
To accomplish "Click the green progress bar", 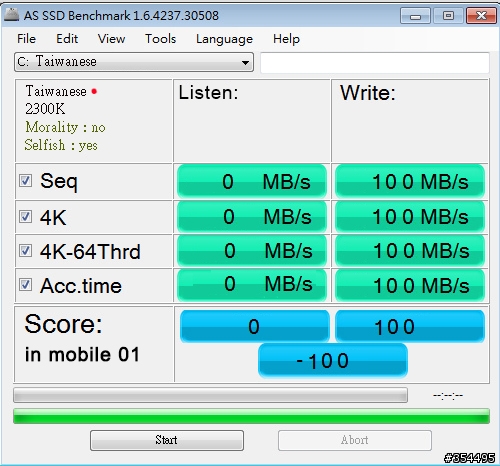I will (x=251, y=416).
